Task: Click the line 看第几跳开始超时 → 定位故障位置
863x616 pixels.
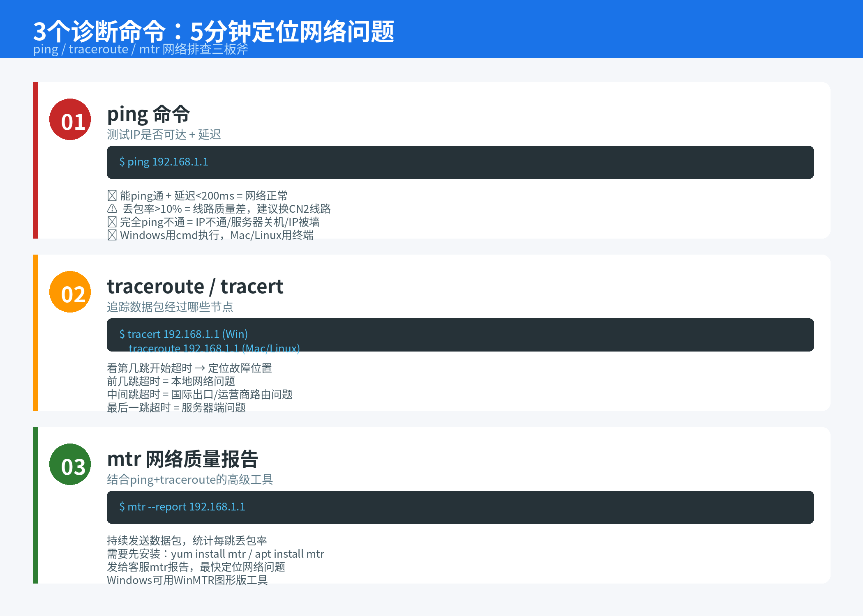Action: [x=189, y=368]
